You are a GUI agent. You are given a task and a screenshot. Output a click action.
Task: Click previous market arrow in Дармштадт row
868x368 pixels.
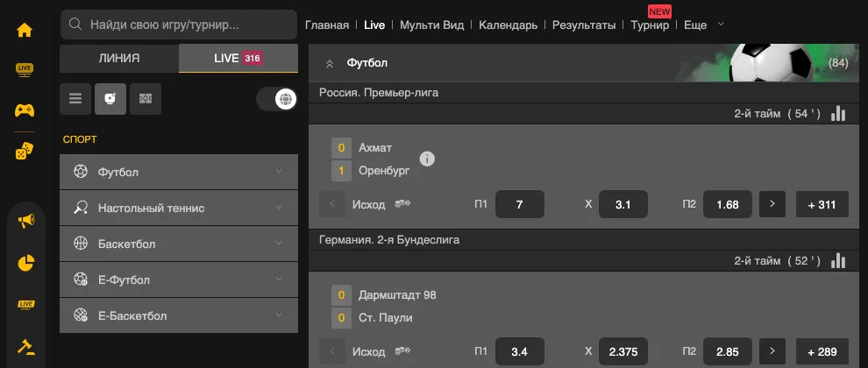coord(332,351)
